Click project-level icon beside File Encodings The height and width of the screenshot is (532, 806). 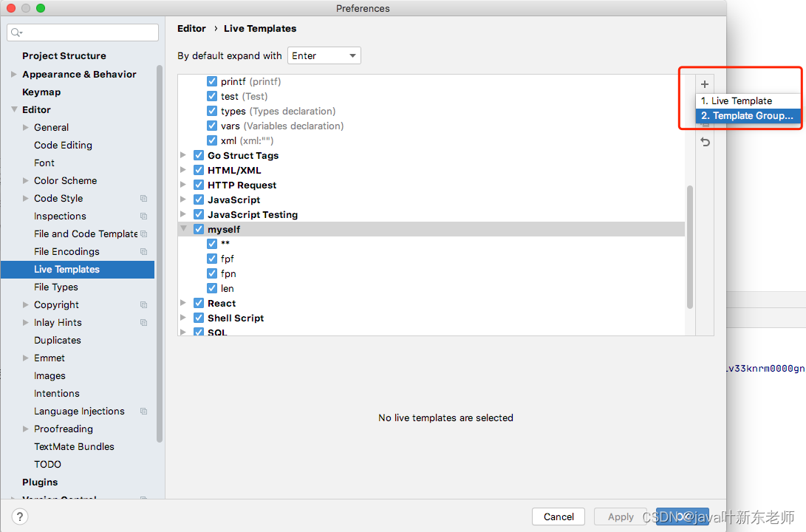144,252
